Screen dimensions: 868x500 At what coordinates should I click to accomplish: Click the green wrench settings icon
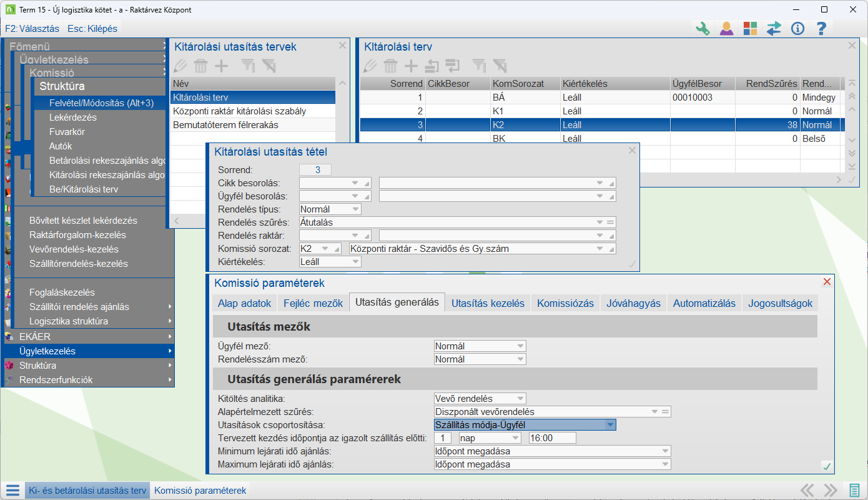[703, 29]
